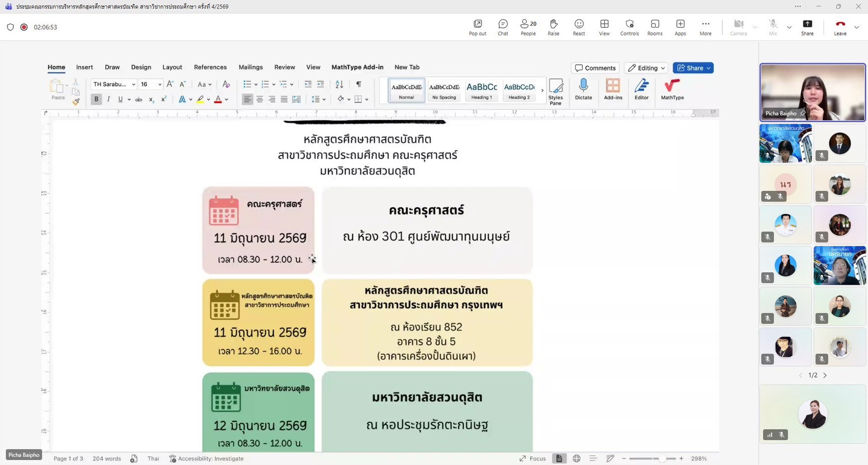Switch to the Design ribbon tab
This screenshot has height=465, width=868.
(x=141, y=67)
